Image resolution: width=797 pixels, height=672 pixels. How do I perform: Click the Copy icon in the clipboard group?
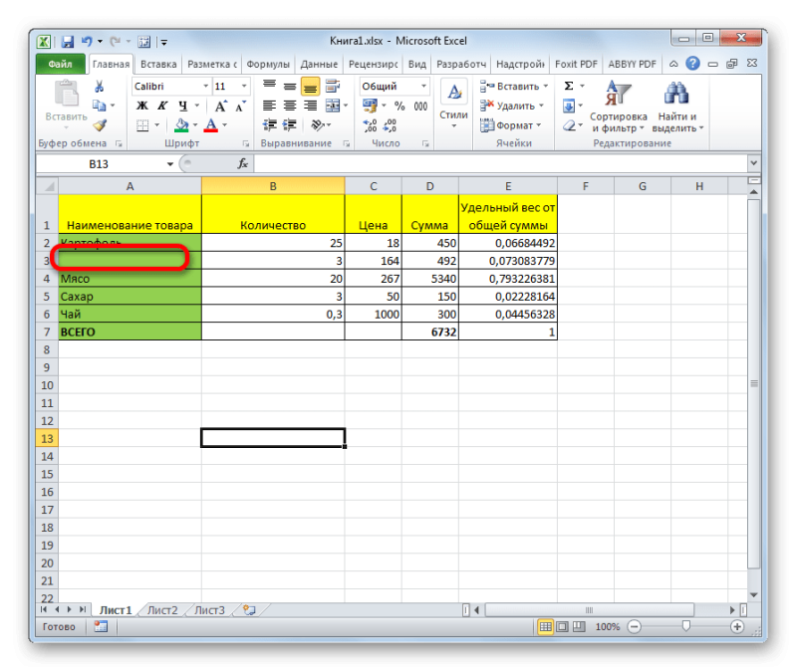click(99, 106)
